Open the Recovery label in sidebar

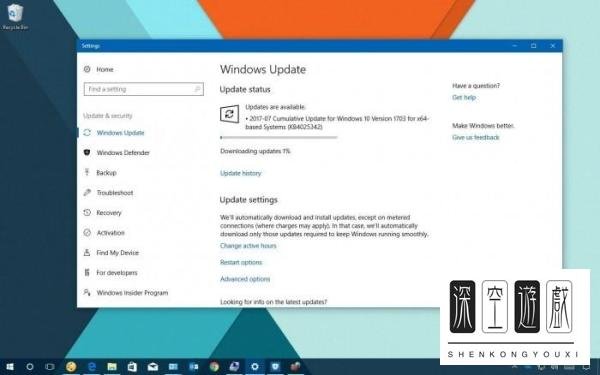109,212
